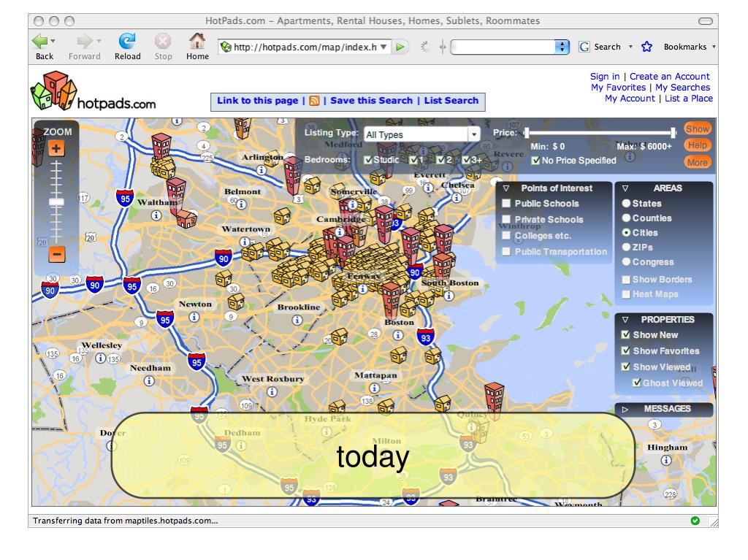Click the green status icon in status bar

click(695, 521)
